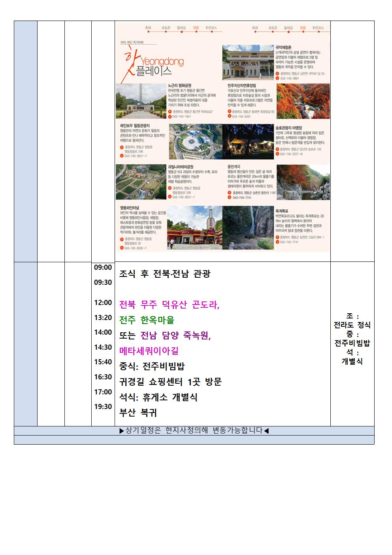Click the phone icon beside 043-740-3227~8
The width and height of the screenshot is (392, 555).
click(x=277, y=154)
